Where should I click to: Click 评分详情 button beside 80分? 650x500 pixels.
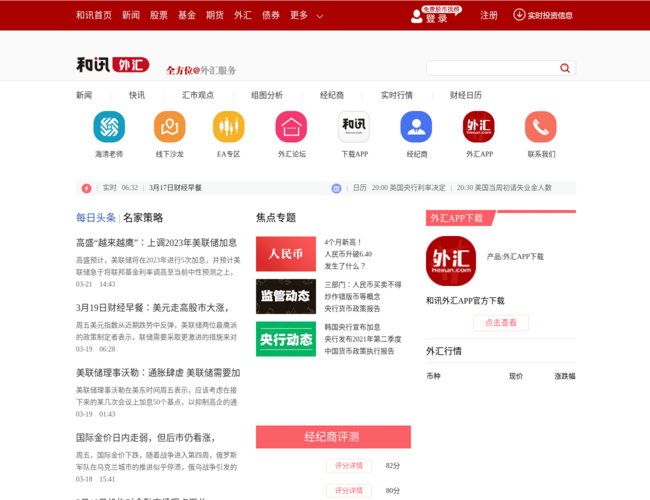point(349,490)
